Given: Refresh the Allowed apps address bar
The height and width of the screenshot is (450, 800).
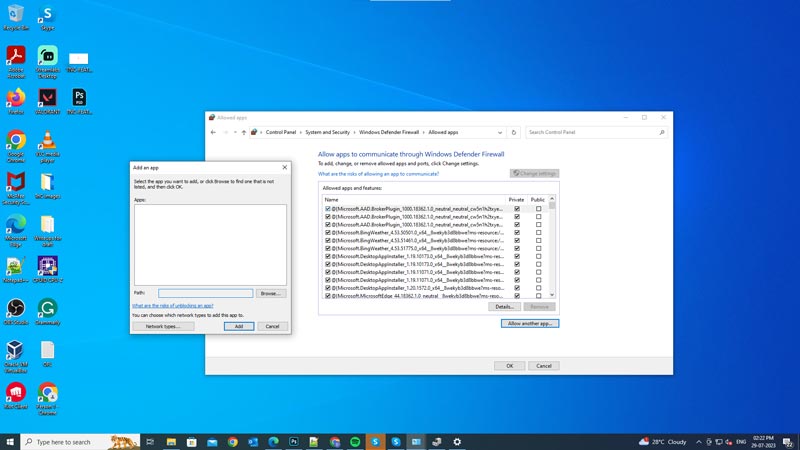Looking at the screenshot, I should (x=514, y=132).
